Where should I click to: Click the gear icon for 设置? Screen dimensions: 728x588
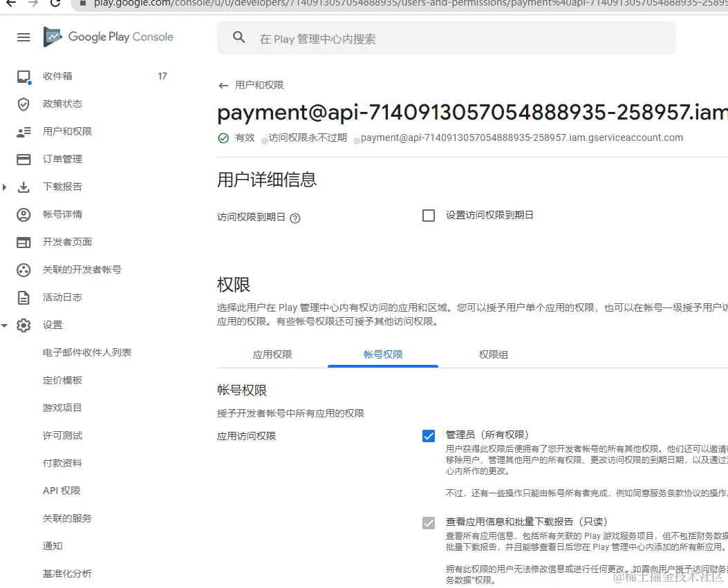click(x=24, y=325)
